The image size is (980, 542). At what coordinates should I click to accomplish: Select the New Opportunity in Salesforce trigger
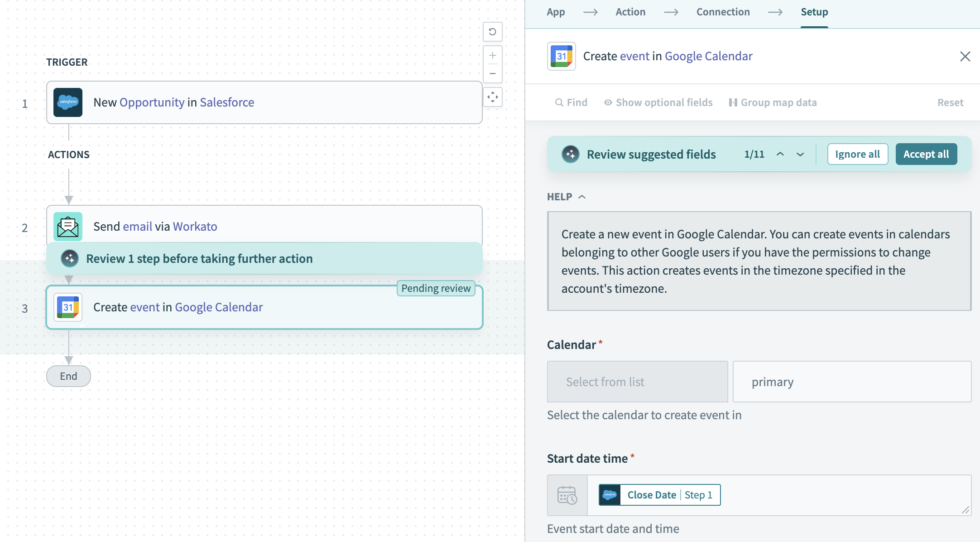coord(264,102)
